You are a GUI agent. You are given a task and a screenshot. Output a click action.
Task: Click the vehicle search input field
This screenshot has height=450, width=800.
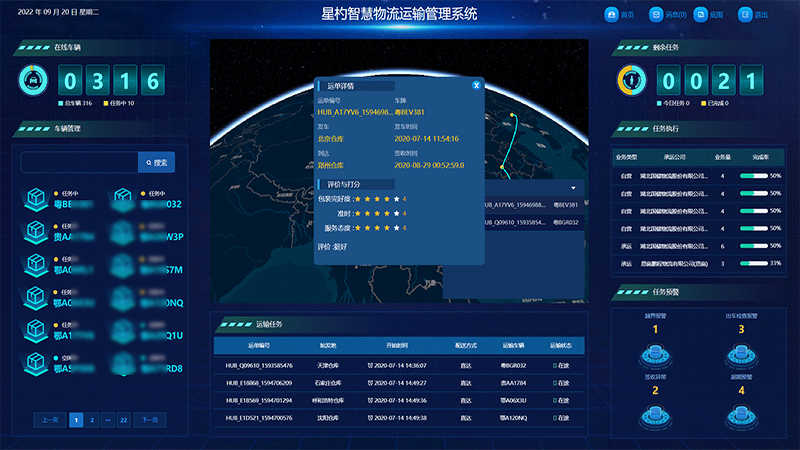pyautogui.click(x=79, y=162)
